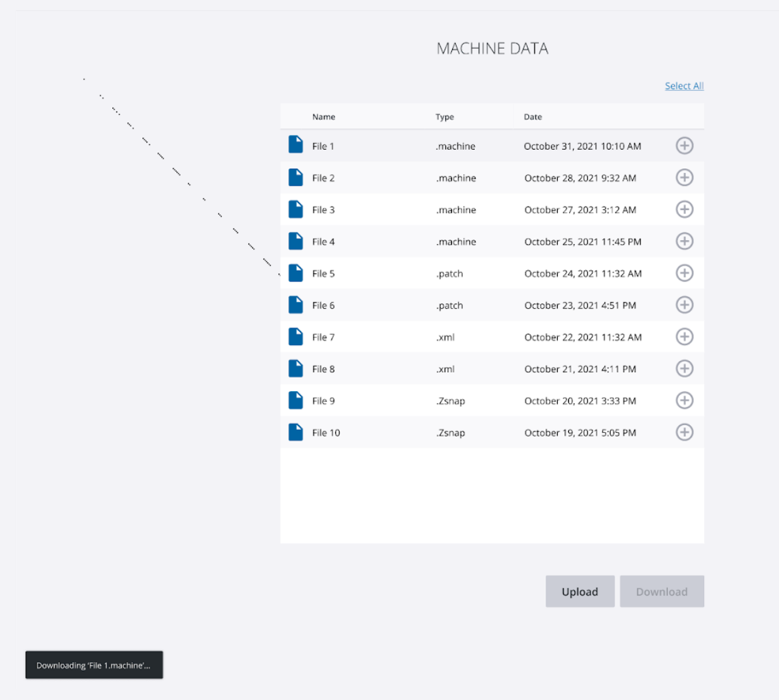The width and height of the screenshot is (779, 700).
Task: Sort by the Date column header
Action: click(532, 117)
